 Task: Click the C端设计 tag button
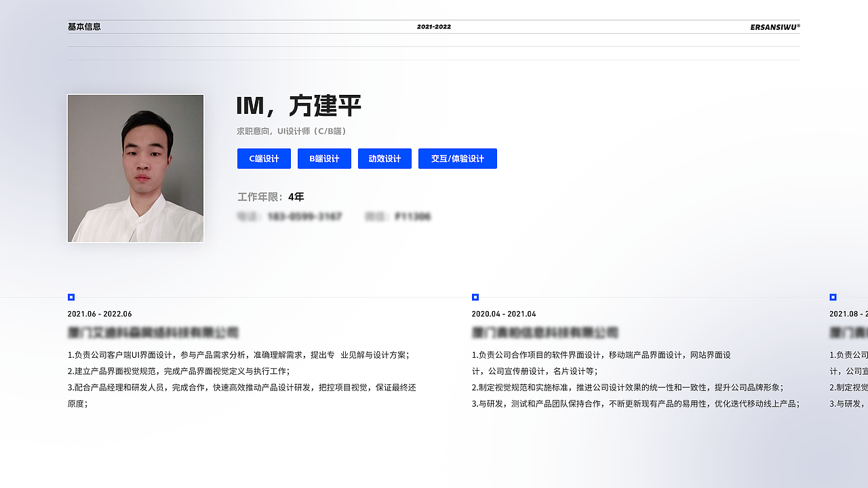(x=264, y=159)
